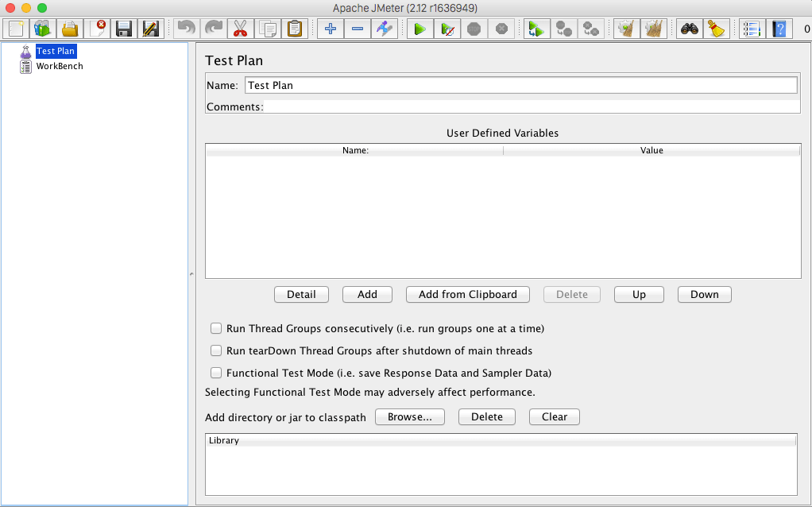The image size is (812, 507).
Task: Click the Down button
Action: (x=704, y=294)
